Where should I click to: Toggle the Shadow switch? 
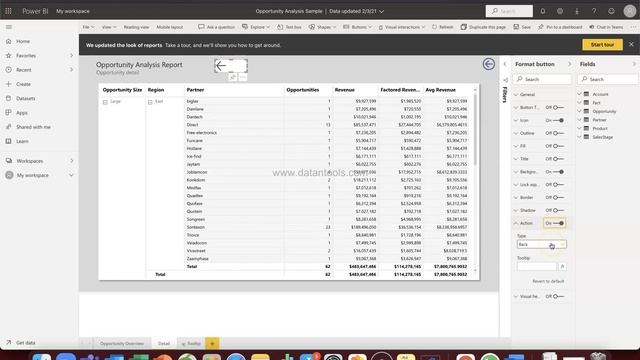(558, 210)
